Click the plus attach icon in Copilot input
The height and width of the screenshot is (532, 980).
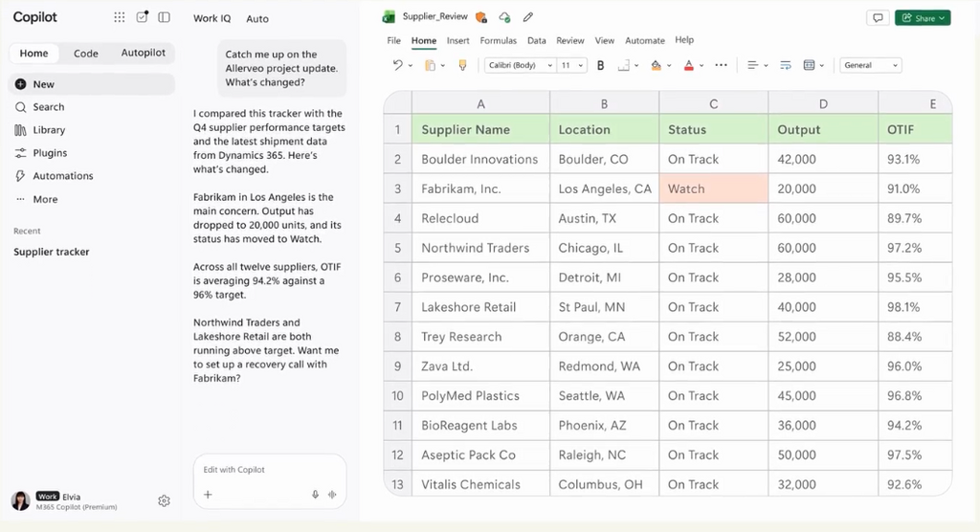click(208, 495)
